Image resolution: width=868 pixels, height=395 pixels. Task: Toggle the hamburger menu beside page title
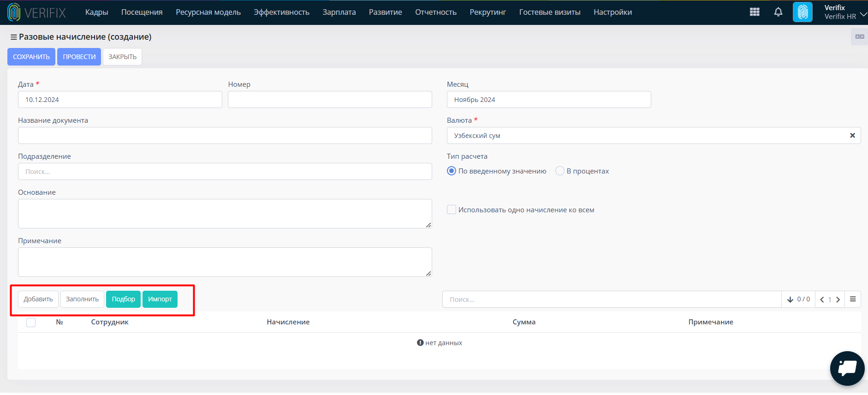pos(14,37)
